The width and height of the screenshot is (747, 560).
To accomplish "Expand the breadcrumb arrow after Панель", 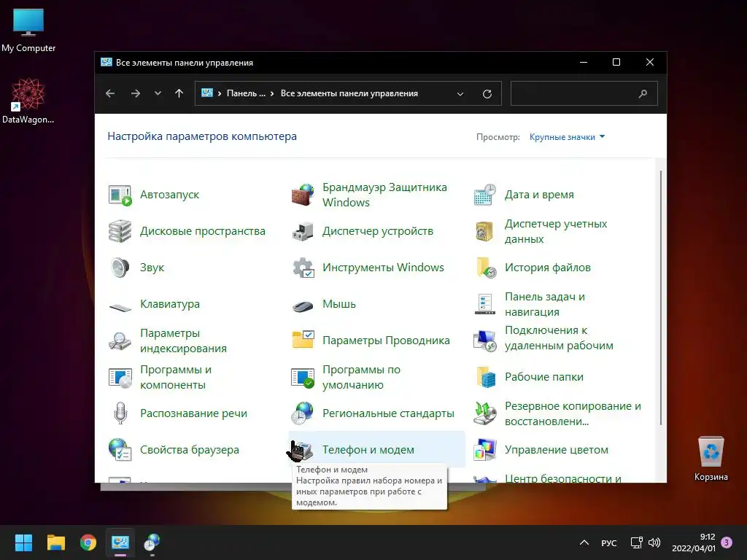I will (272, 94).
